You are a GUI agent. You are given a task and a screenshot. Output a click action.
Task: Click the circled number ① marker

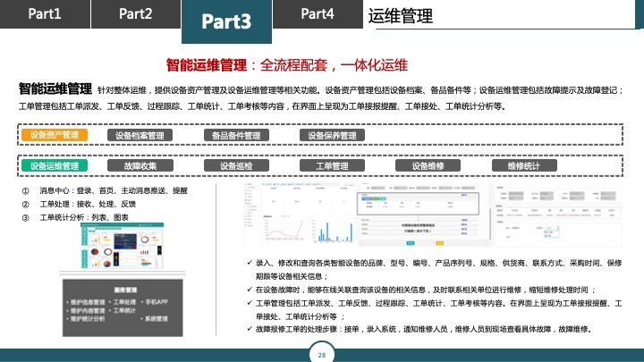tap(25, 191)
